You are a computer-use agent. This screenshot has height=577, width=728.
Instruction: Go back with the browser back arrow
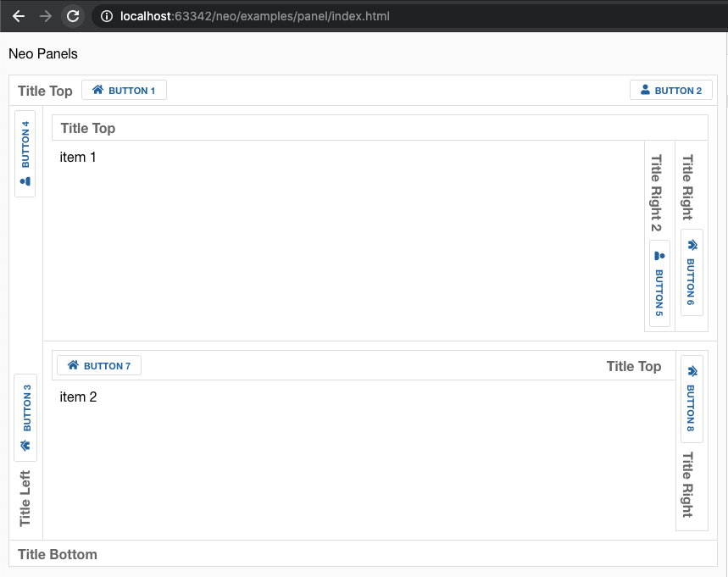19,16
